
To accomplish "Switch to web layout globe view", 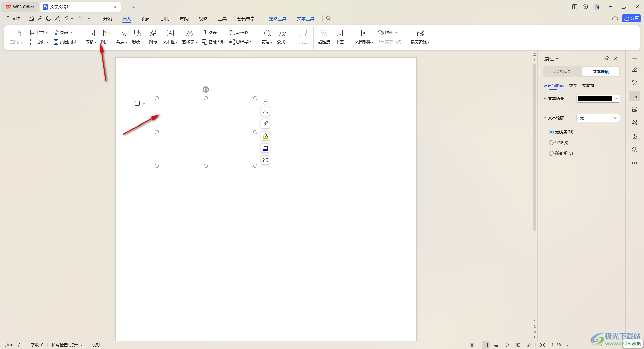I will point(518,345).
